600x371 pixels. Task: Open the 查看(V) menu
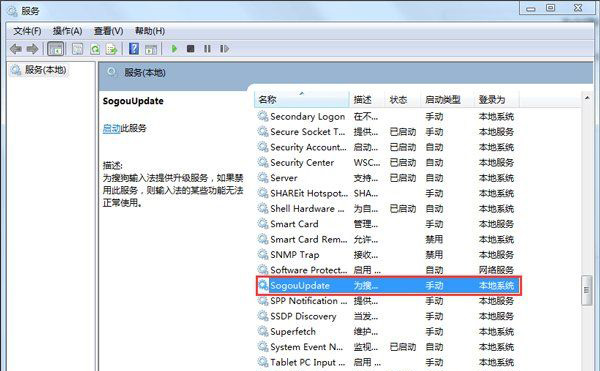pos(109,31)
